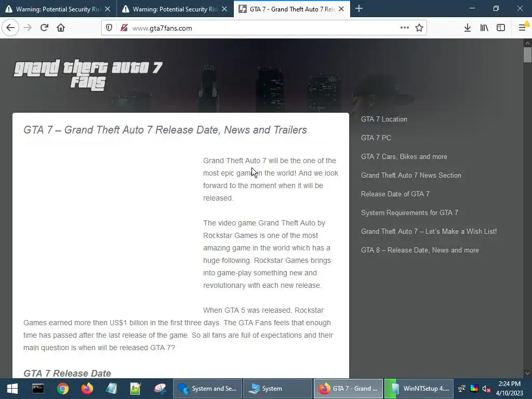Open tracking protection shield info
This screenshot has height=399, width=532.
coord(109,28)
